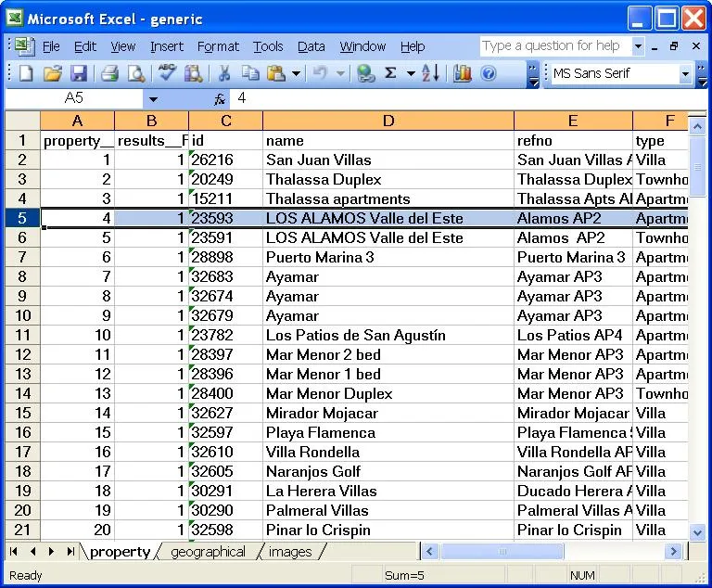This screenshot has width=712, height=588.
Task: Open the Data menu
Action: click(x=311, y=46)
